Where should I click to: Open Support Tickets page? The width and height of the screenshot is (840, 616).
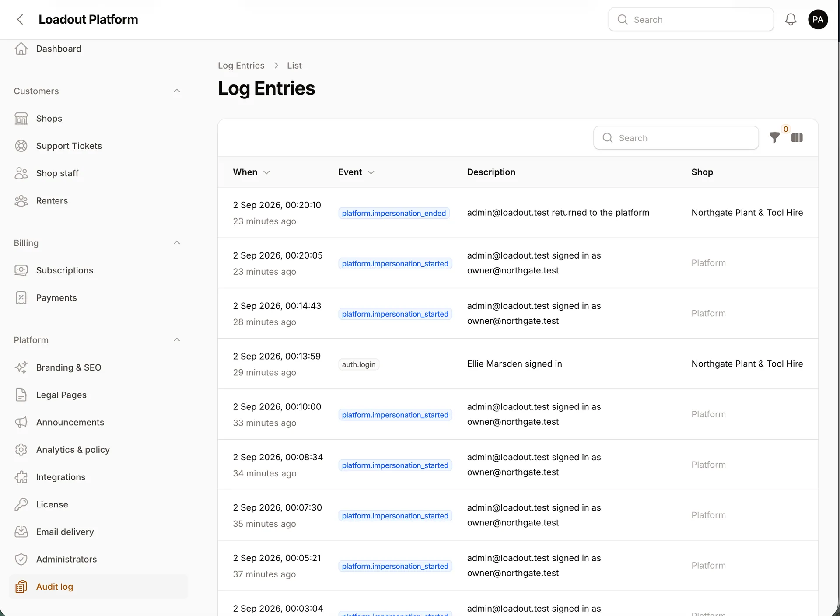98,146
